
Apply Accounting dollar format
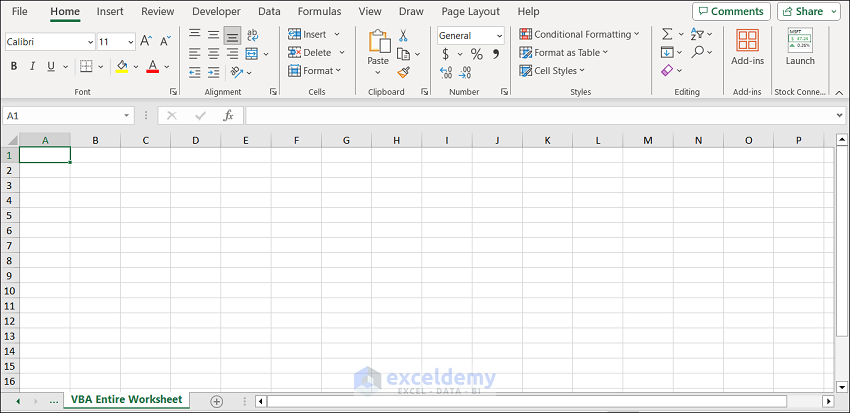coord(446,54)
